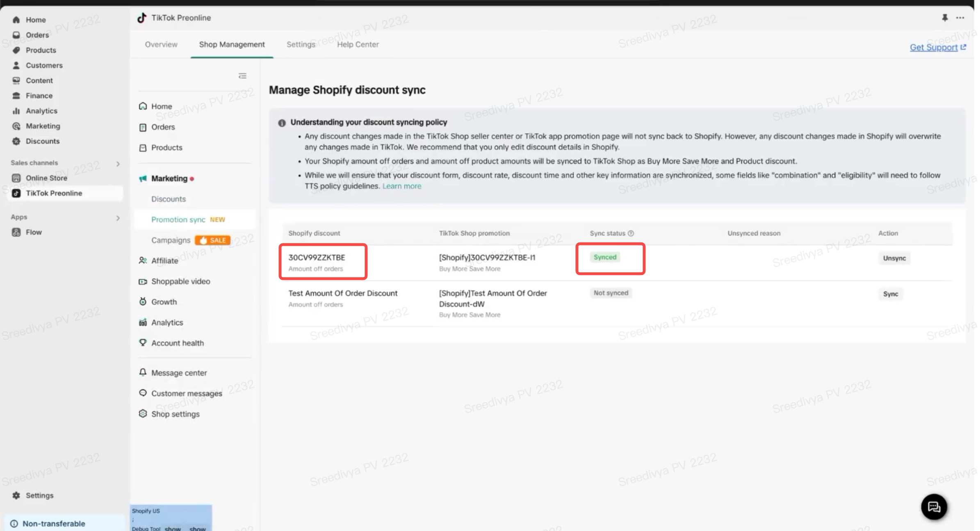This screenshot has width=980, height=531.
Task: Follow the Learn more link
Action: coord(401,186)
